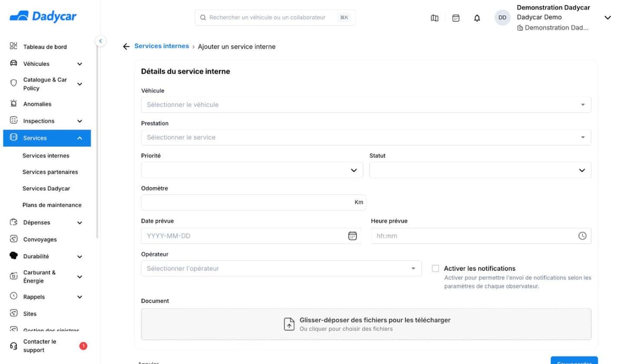Click the Inspections icon in sidebar
This screenshot has height=364, width=632.
(x=14, y=120)
